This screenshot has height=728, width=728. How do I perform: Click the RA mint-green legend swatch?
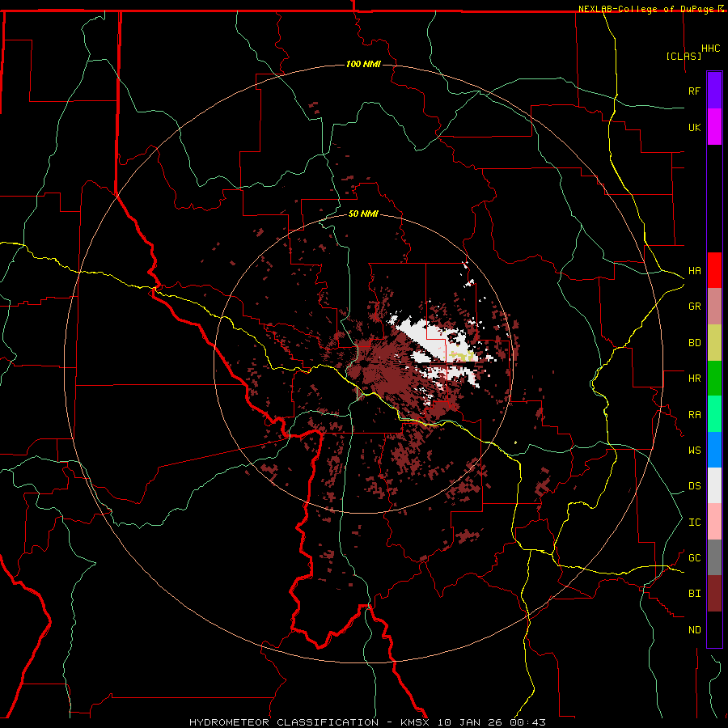coord(714,414)
